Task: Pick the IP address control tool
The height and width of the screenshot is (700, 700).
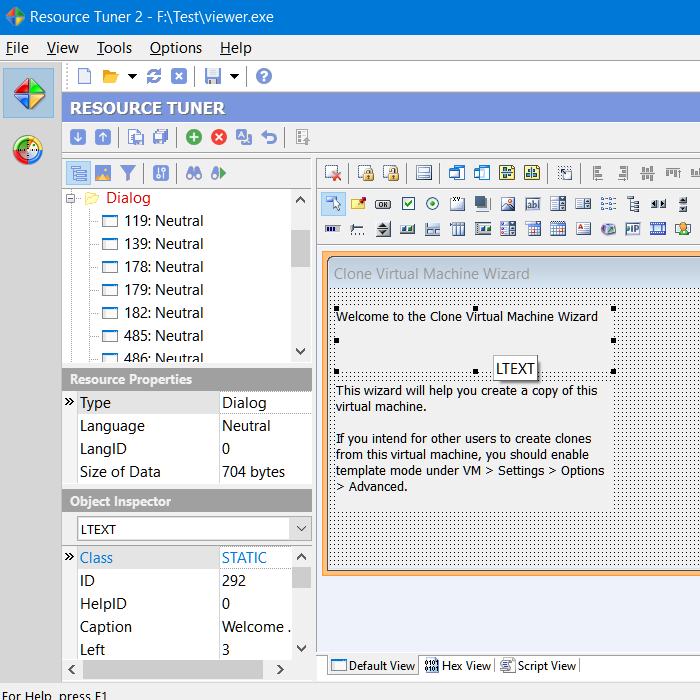Action: [x=633, y=229]
